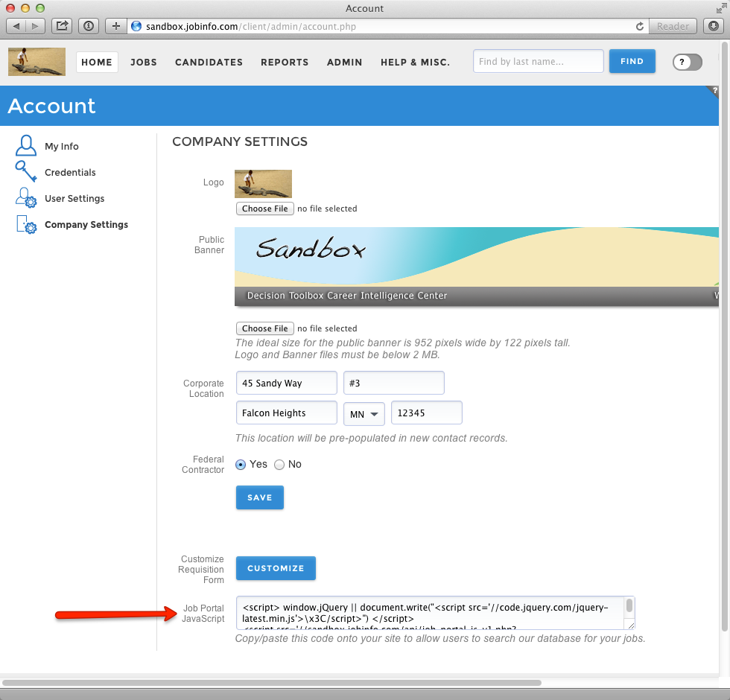The height and width of the screenshot is (700, 730).
Task: Toggle the help mode switch
Action: (687, 62)
